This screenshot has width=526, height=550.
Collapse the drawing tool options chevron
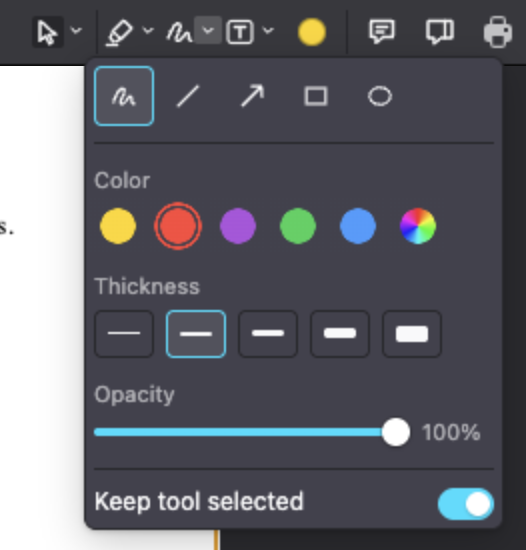pyautogui.click(x=208, y=30)
